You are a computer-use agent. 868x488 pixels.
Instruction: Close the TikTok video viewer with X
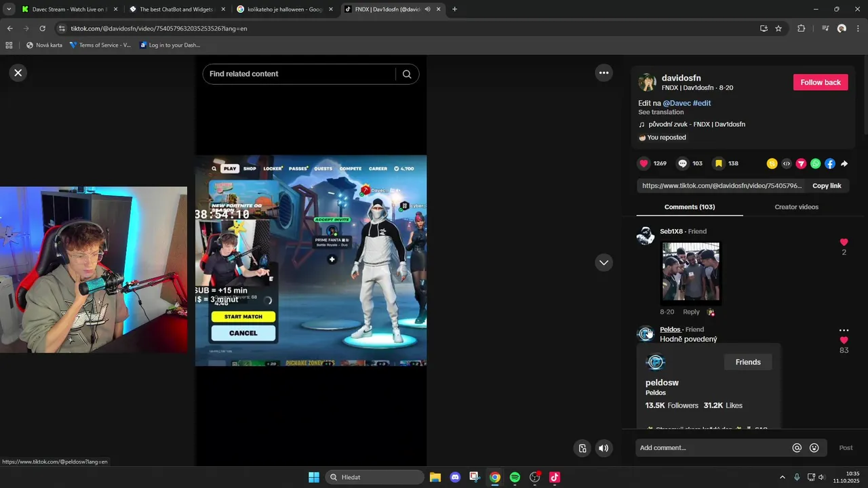click(18, 73)
